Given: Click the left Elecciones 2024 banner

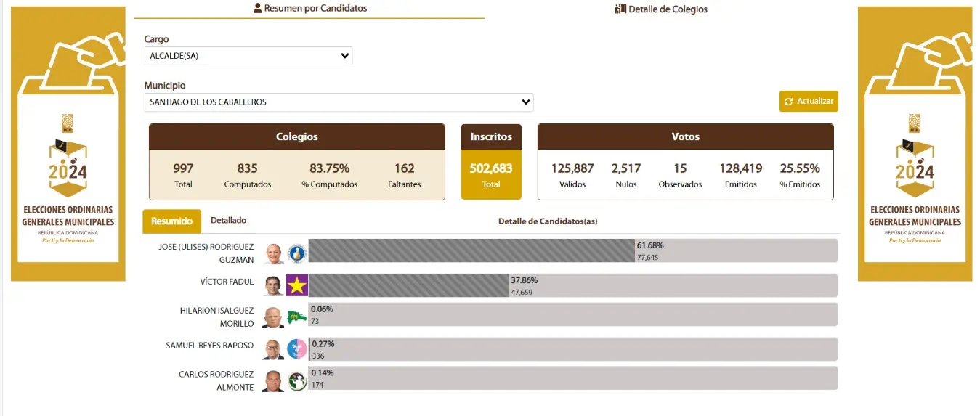Looking at the screenshot, I should [68, 144].
